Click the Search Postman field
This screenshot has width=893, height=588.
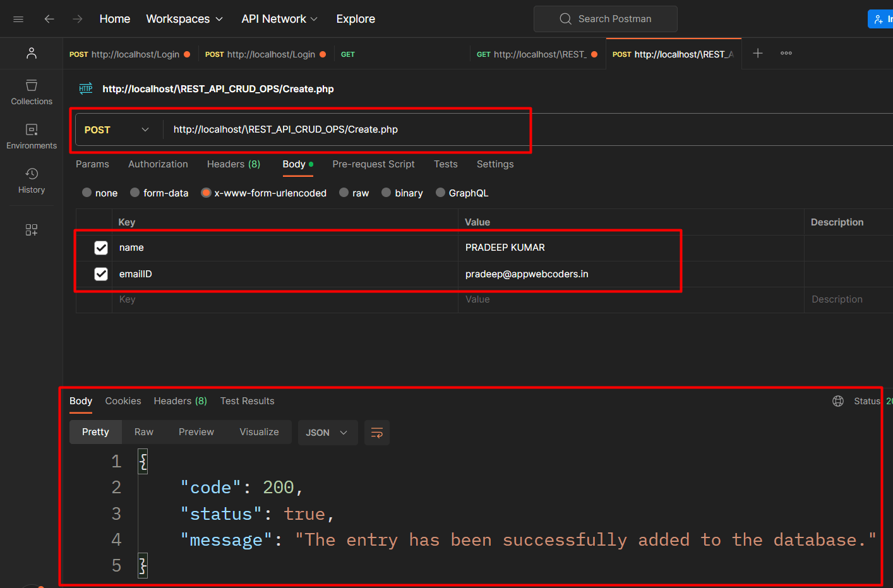click(x=606, y=19)
